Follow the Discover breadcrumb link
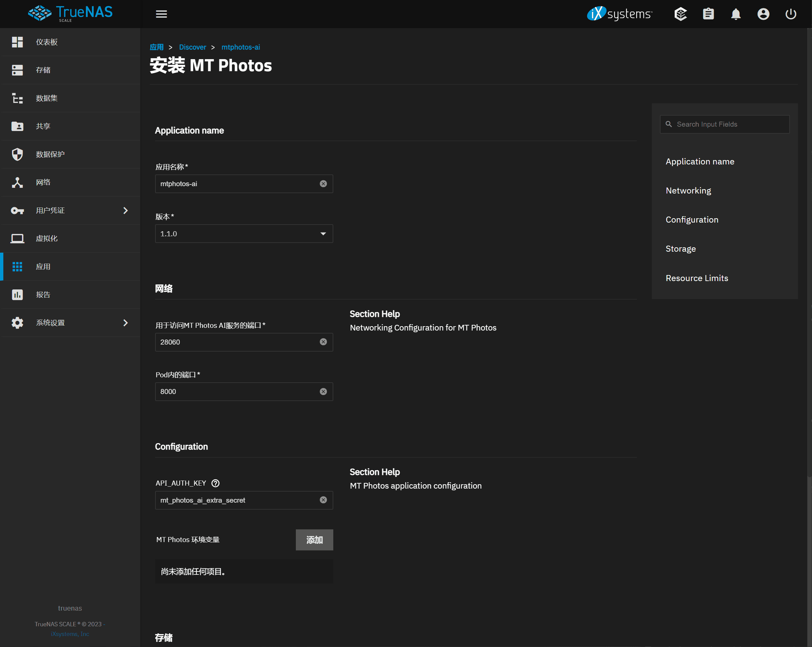 point(193,47)
